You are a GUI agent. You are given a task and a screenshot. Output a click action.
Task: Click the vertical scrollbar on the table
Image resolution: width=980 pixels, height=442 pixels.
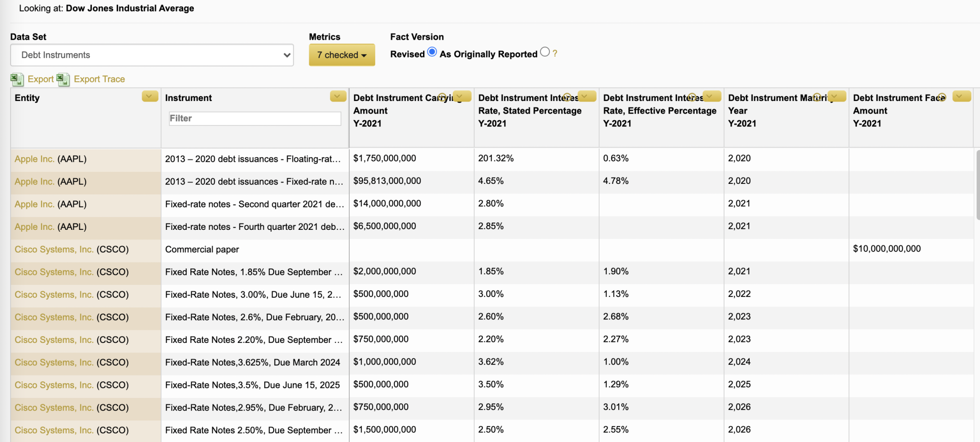click(977, 184)
